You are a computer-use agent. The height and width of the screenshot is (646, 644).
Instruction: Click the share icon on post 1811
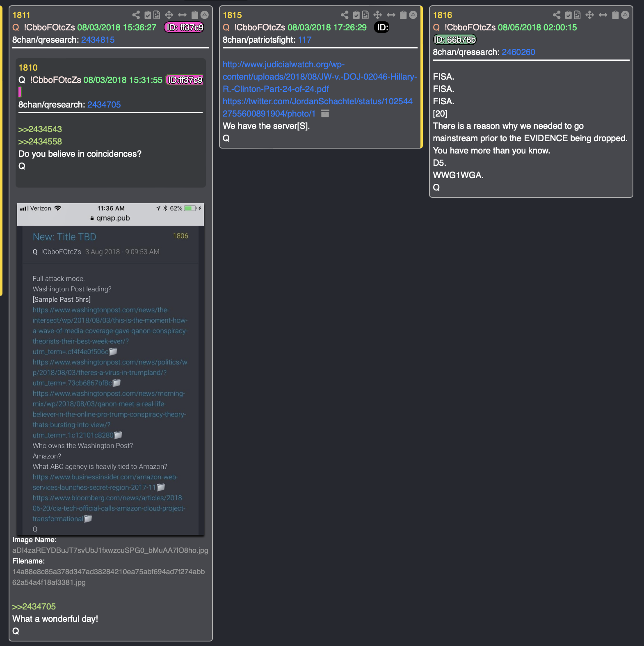(x=136, y=15)
